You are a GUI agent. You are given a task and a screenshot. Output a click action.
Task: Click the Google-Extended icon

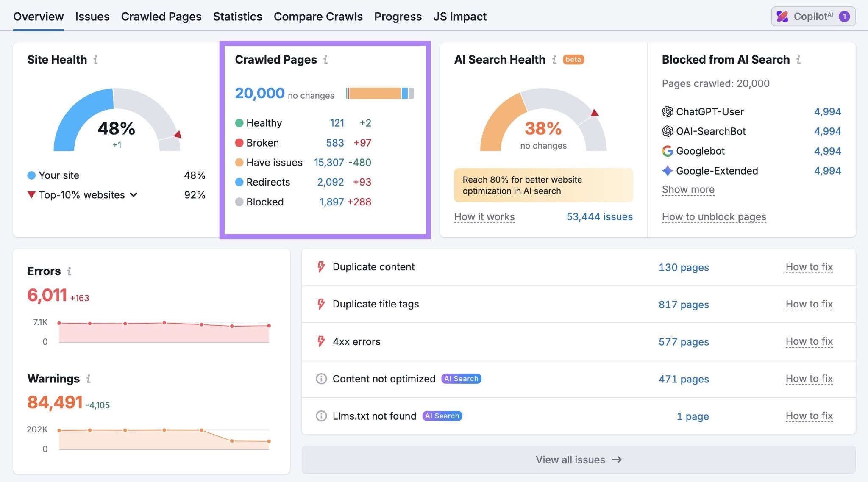[x=668, y=171]
